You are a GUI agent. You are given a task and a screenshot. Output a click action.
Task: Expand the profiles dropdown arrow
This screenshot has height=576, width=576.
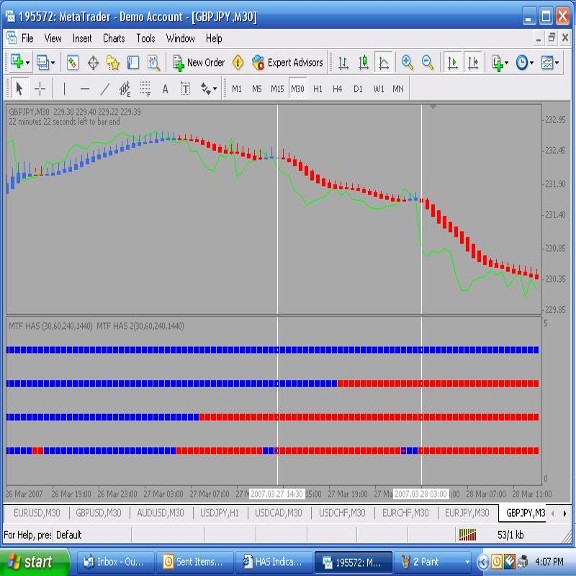tap(53, 63)
